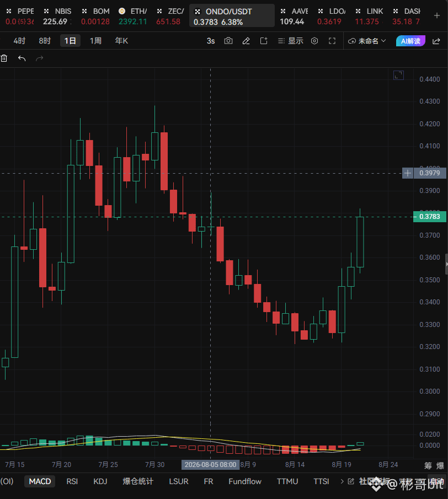Select the FR indicator
Screen dimensions: 448x499
point(209,481)
